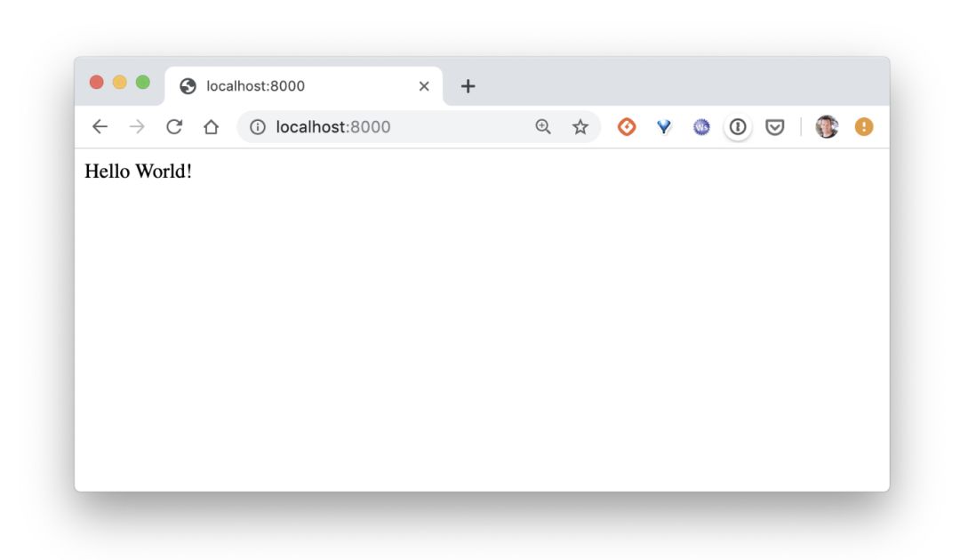View site information icon in address bar
The width and height of the screenshot is (960, 560).
pyautogui.click(x=258, y=127)
